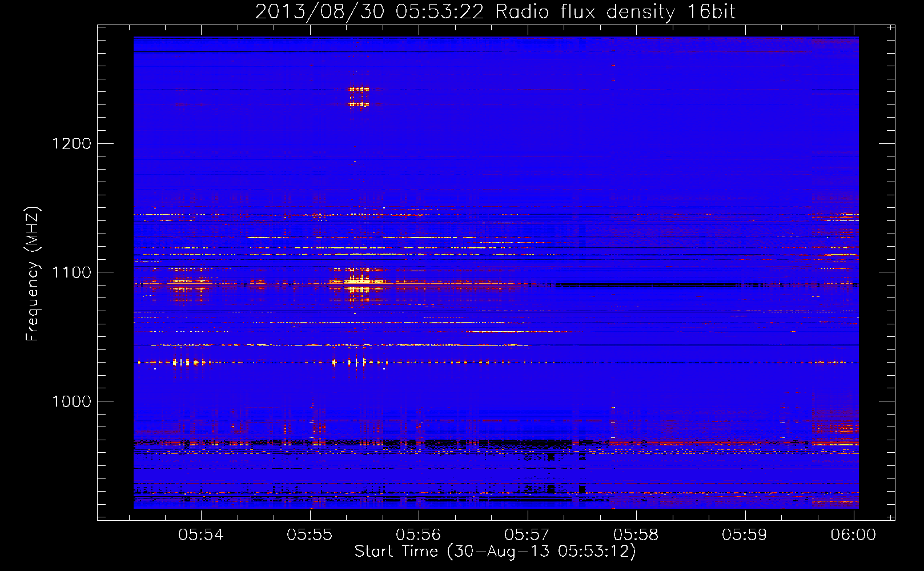
Task: Click the 05:54 time tick label
Action: click(x=201, y=534)
